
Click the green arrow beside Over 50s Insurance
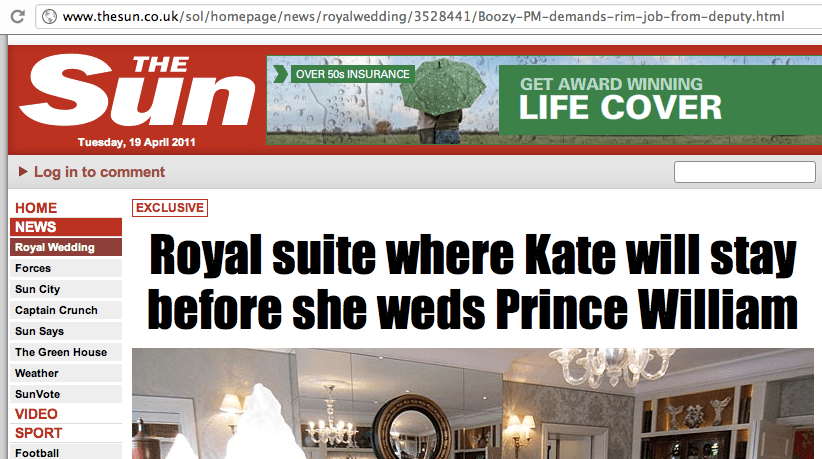click(280, 74)
